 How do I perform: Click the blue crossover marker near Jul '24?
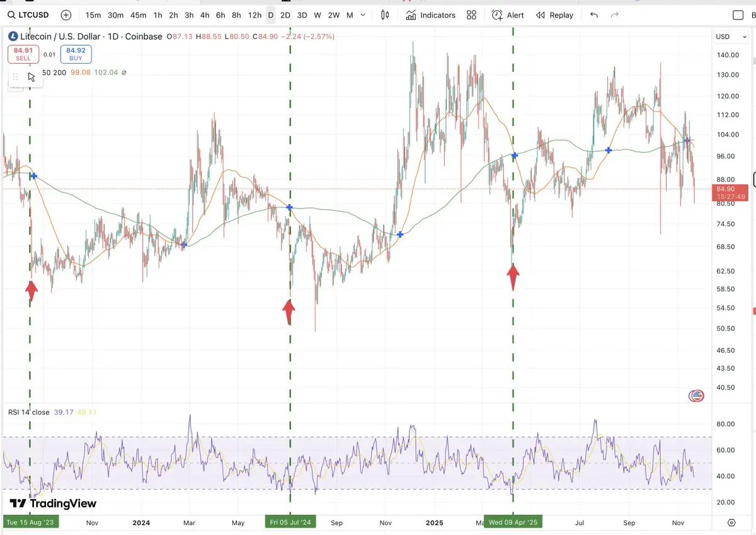[x=289, y=207]
